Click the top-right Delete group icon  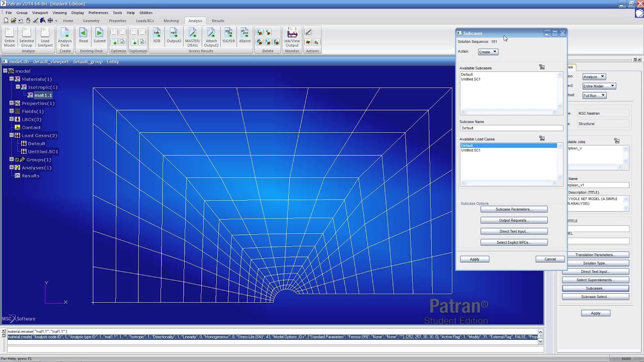[268, 33]
